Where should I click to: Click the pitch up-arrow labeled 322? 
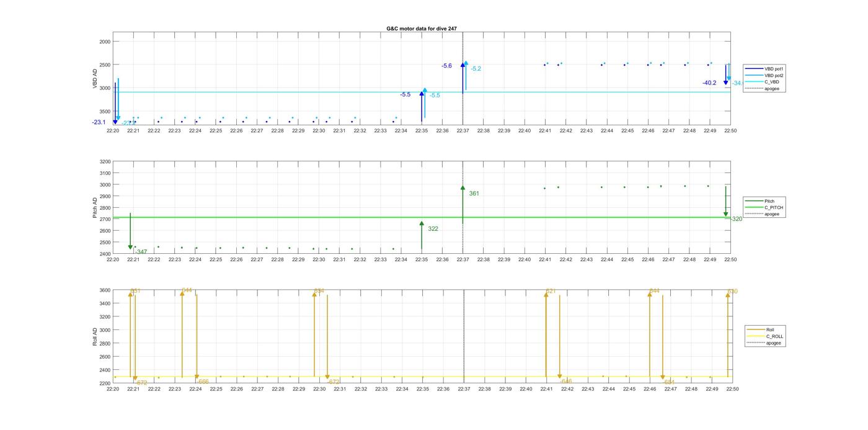422,236
